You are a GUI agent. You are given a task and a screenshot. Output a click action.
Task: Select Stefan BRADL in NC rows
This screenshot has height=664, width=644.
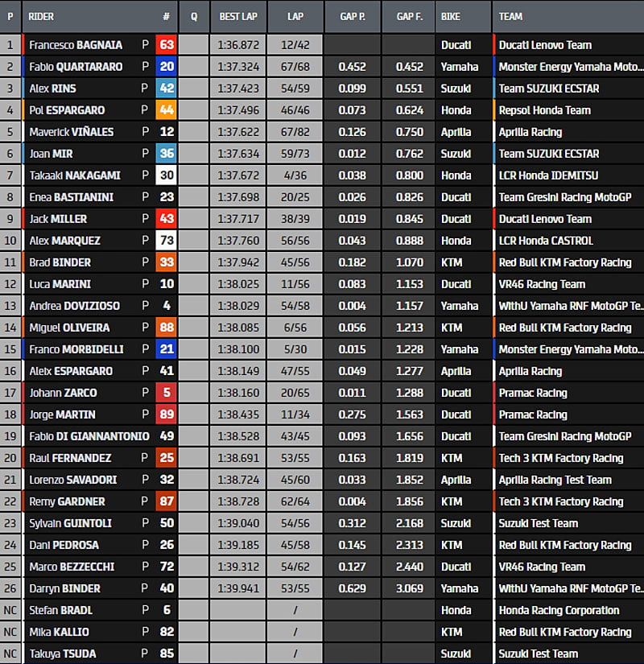(x=61, y=610)
